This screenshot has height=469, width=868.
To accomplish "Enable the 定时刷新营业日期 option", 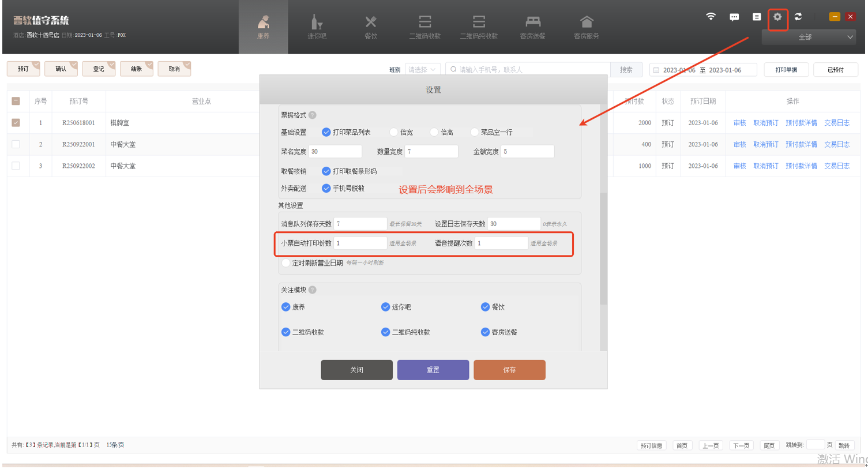I will click(286, 263).
